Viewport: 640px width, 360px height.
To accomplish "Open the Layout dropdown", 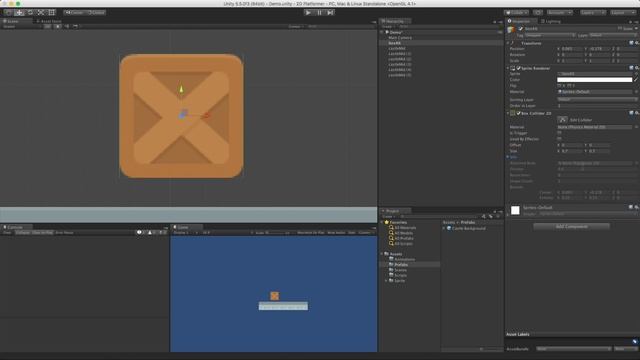I will coord(623,13).
